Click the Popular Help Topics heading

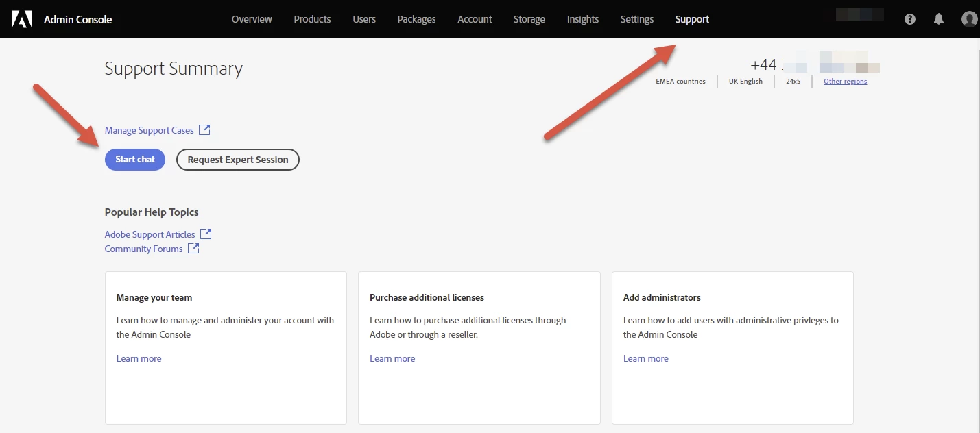[152, 212]
